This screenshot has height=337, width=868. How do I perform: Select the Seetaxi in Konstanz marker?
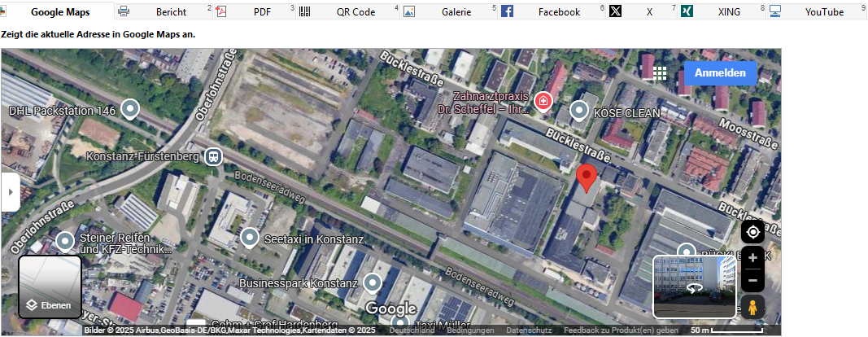click(250, 239)
